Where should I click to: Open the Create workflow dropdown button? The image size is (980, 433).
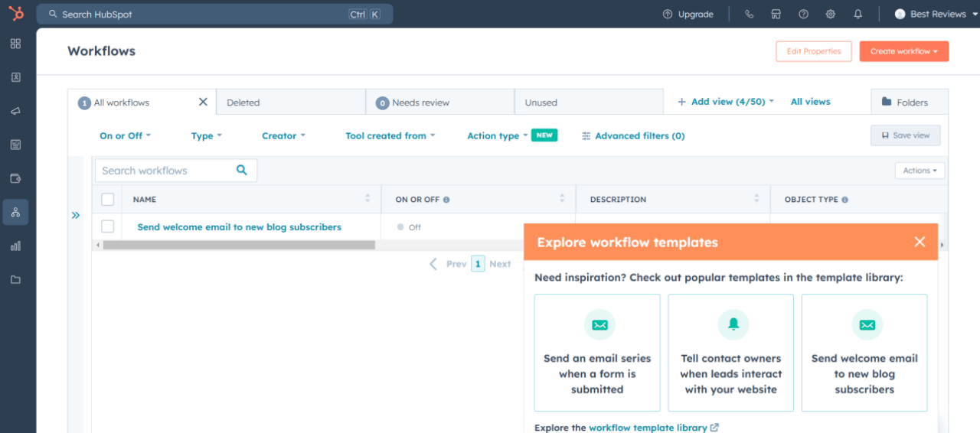click(903, 51)
